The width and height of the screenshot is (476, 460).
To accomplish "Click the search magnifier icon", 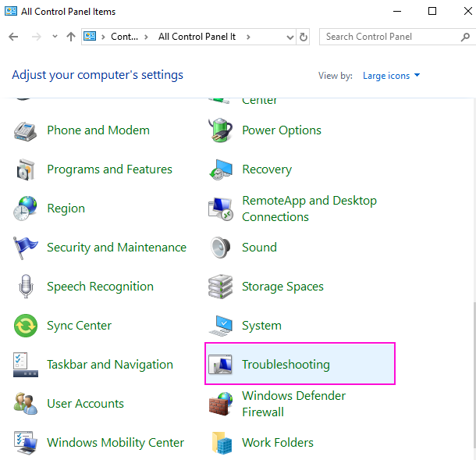I will pyautogui.click(x=465, y=37).
